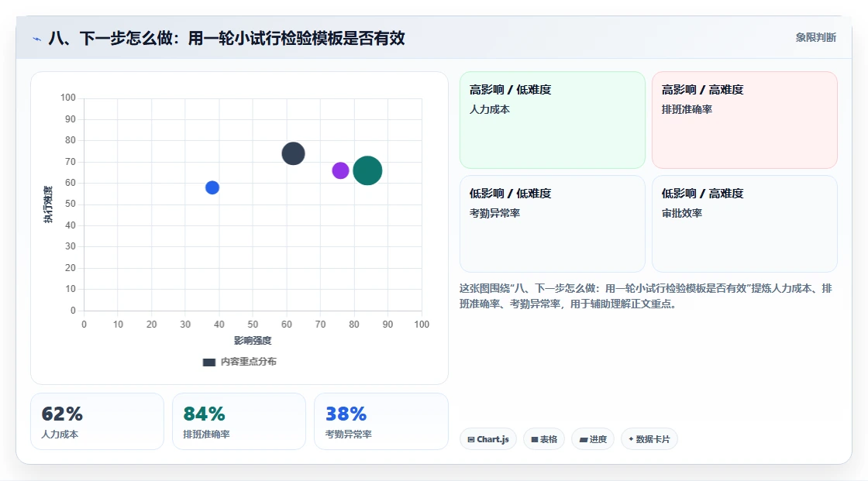The width and height of the screenshot is (868, 481).
Task: Click the 执行难度 y-axis title
Action: pos(49,204)
